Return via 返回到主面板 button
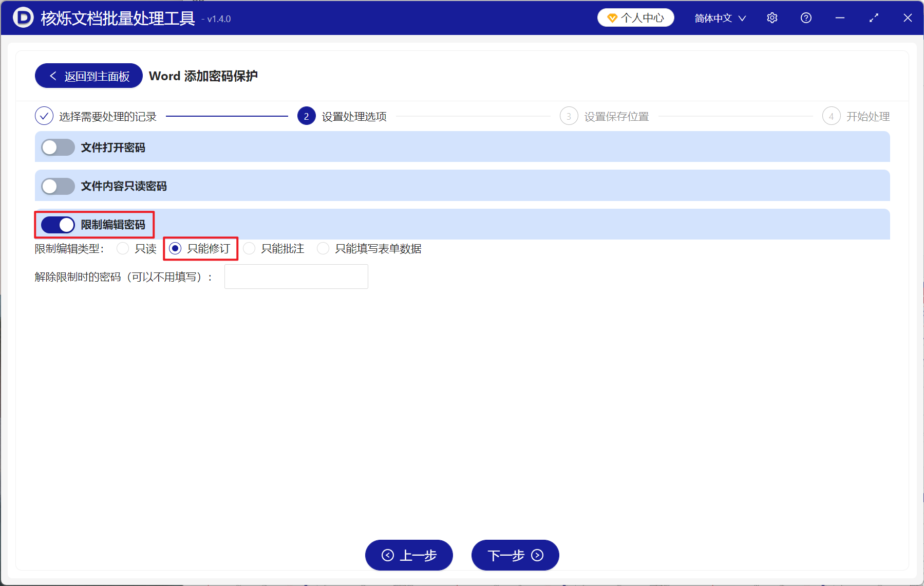The height and width of the screenshot is (586, 924). click(x=88, y=76)
